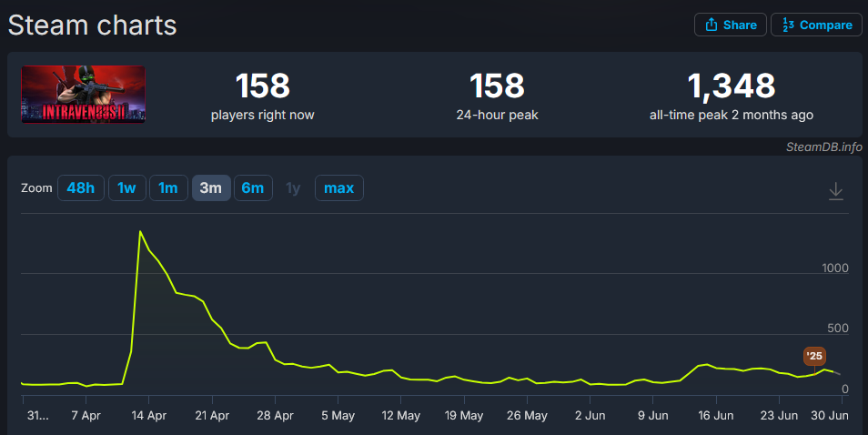Click the players right now label
Viewport: 868px width, 435px height.
pyautogui.click(x=262, y=115)
